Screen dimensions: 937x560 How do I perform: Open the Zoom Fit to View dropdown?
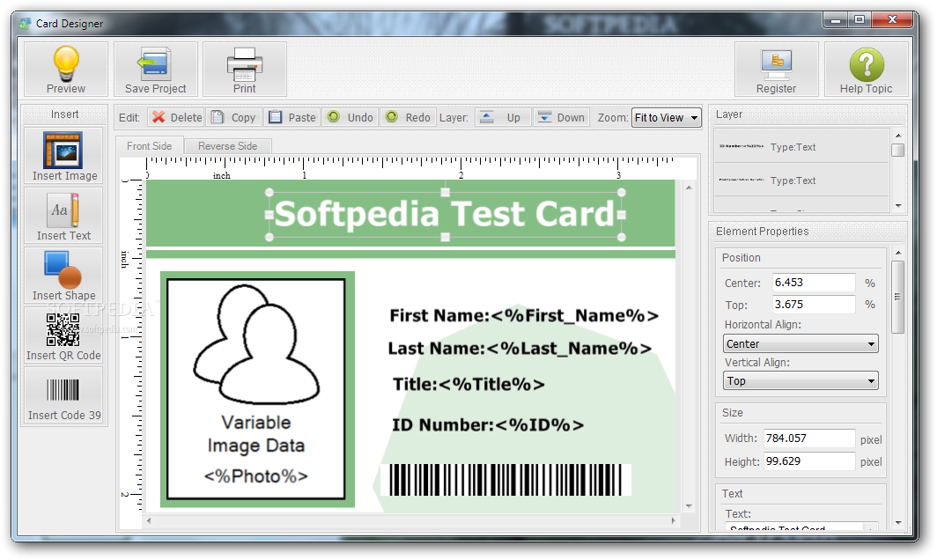[x=667, y=118]
